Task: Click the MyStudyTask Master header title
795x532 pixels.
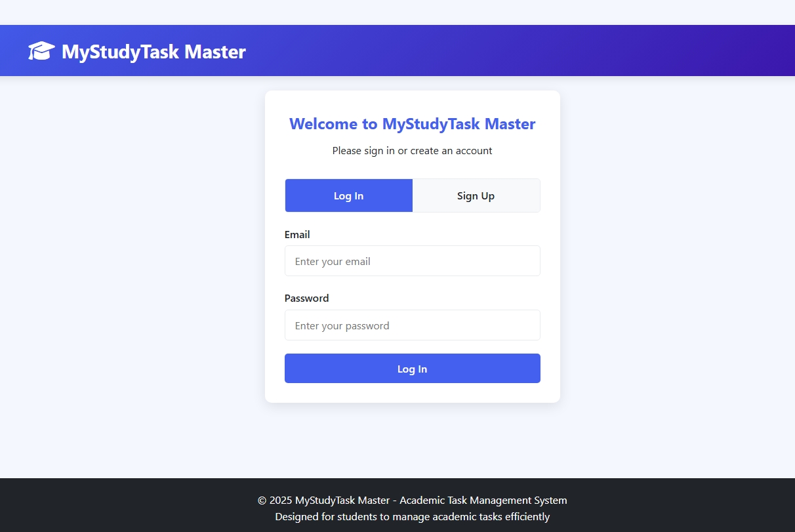Action: [x=153, y=51]
